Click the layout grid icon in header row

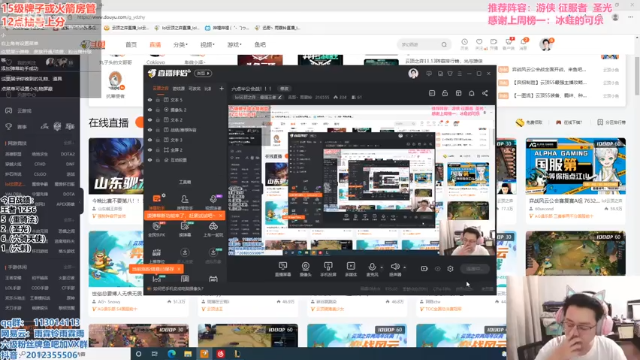[x=458, y=93]
